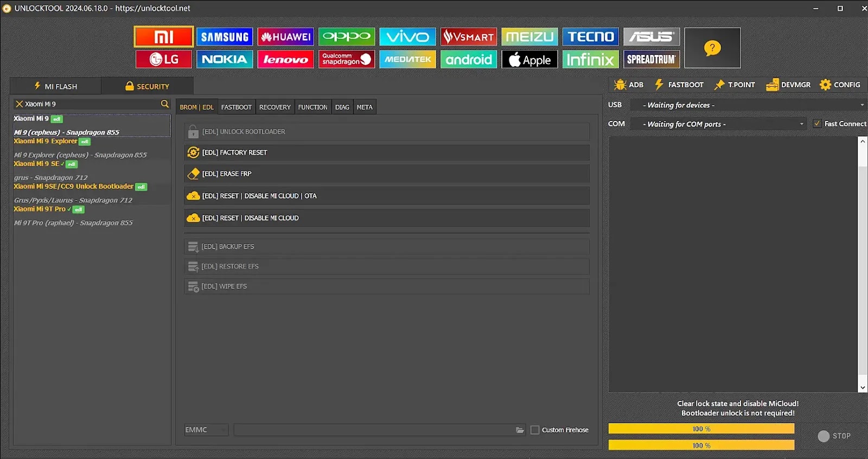This screenshot has height=459, width=868.
Task: Select the BROM | EDL tab
Action: coord(196,107)
